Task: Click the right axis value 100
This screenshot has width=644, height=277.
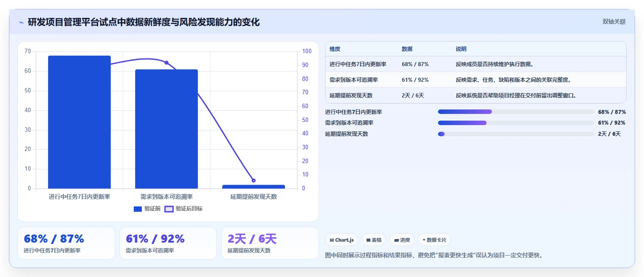Action: [307, 51]
